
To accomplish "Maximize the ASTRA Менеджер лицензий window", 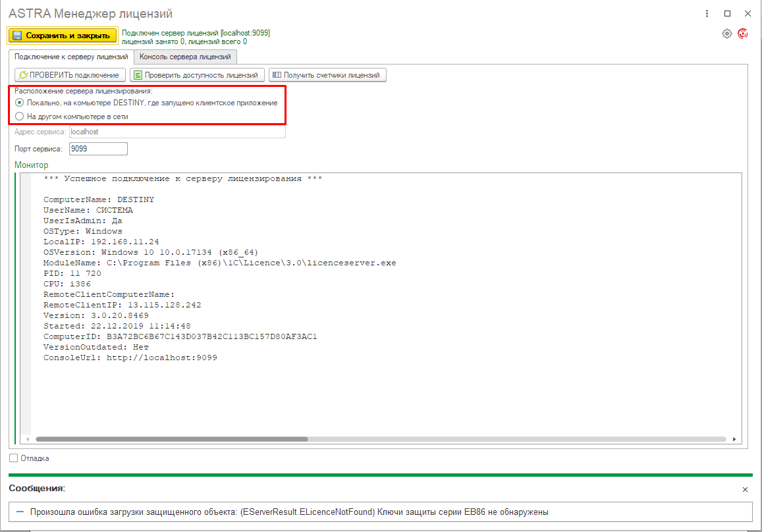I will [727, 14].
